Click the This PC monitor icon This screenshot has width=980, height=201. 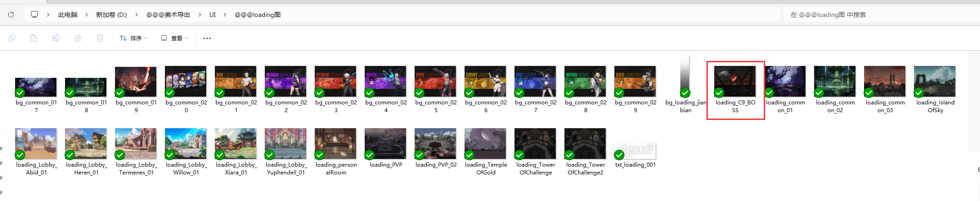[x=34, y=15]
